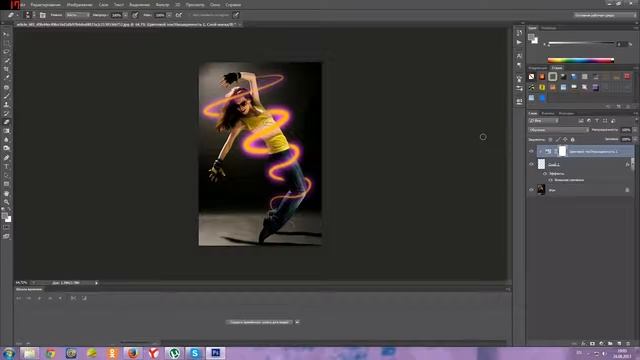Image resolution: width=640 pixels, height=360 pixels.
Task: Select the Blur tool
Action: point(6,140)
